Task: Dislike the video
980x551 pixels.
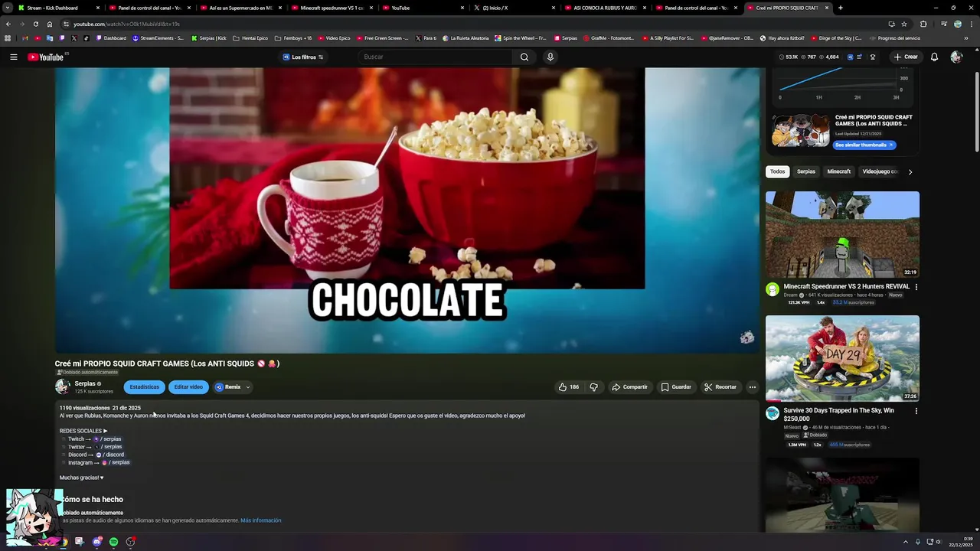Action: (x=593, y=387)
